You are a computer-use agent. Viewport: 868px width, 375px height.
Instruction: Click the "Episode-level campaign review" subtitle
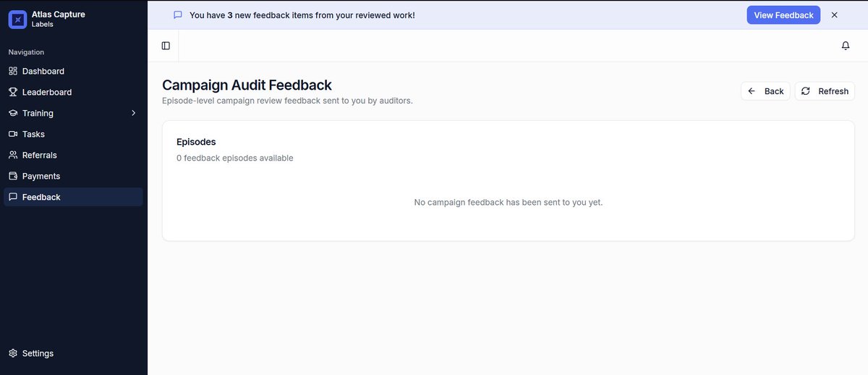[287, 101]
